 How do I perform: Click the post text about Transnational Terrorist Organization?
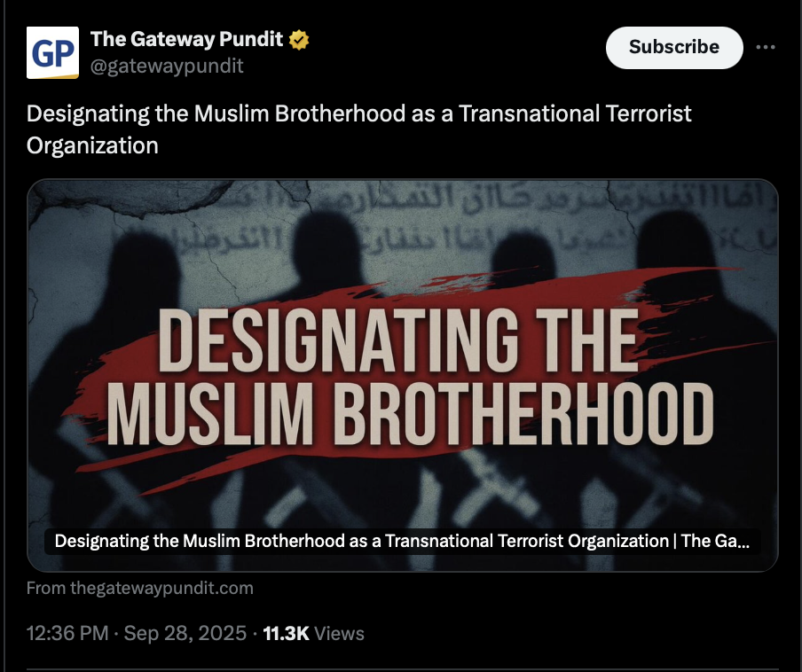point(358,129)
